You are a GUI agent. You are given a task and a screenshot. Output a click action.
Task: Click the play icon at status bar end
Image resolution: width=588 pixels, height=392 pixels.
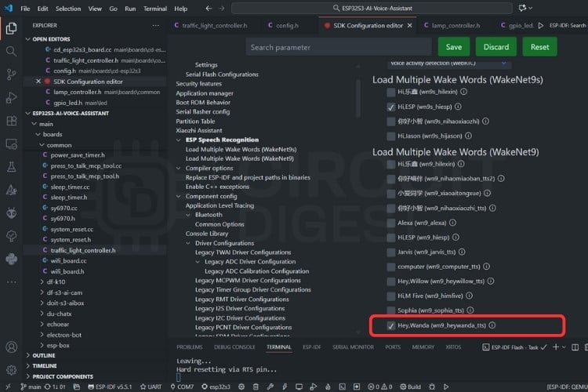446,387
